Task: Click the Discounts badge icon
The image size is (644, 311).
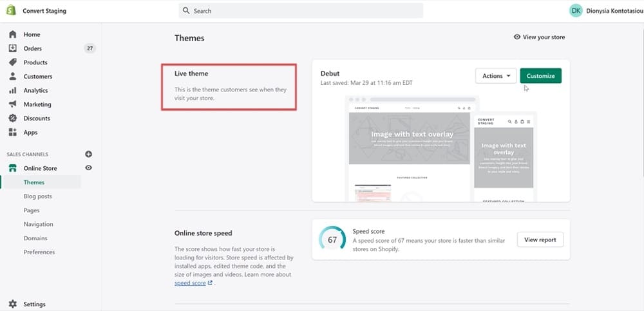Action: click(12, 118)
